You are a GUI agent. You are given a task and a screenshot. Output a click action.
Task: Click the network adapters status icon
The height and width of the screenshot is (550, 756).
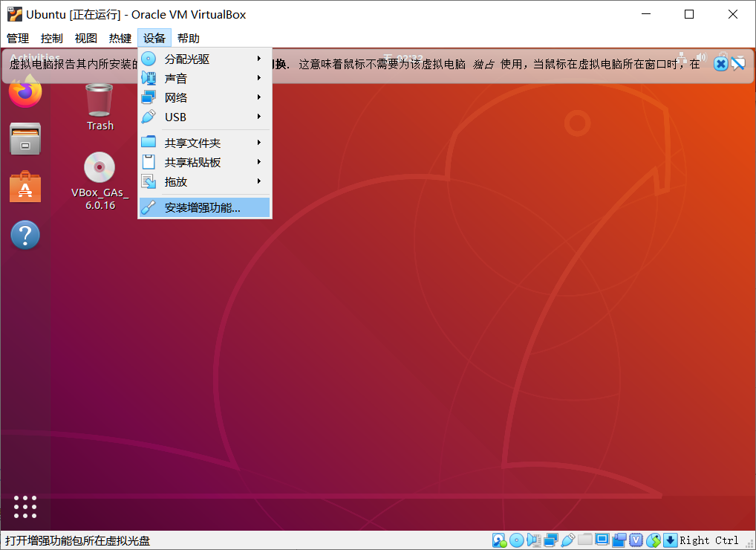[x=550, y=540]
